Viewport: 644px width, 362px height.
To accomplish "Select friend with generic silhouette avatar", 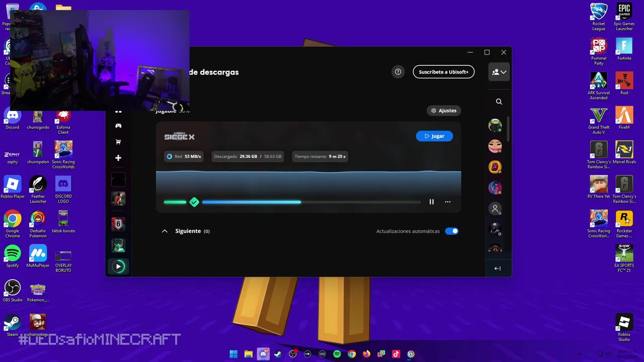I will [x=495, y=209].
